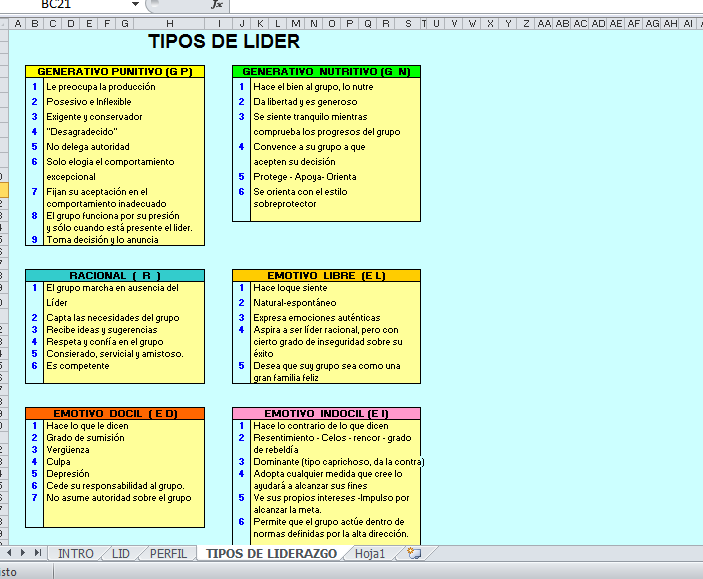Click cell 'Depresión'
703x579 pixels.
(x=68, y=474)
